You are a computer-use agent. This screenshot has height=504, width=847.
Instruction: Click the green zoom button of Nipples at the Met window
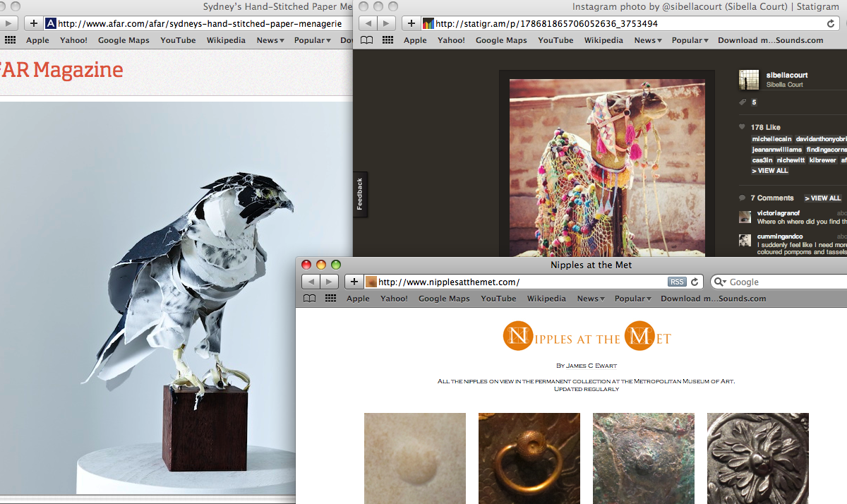[336, 265]
